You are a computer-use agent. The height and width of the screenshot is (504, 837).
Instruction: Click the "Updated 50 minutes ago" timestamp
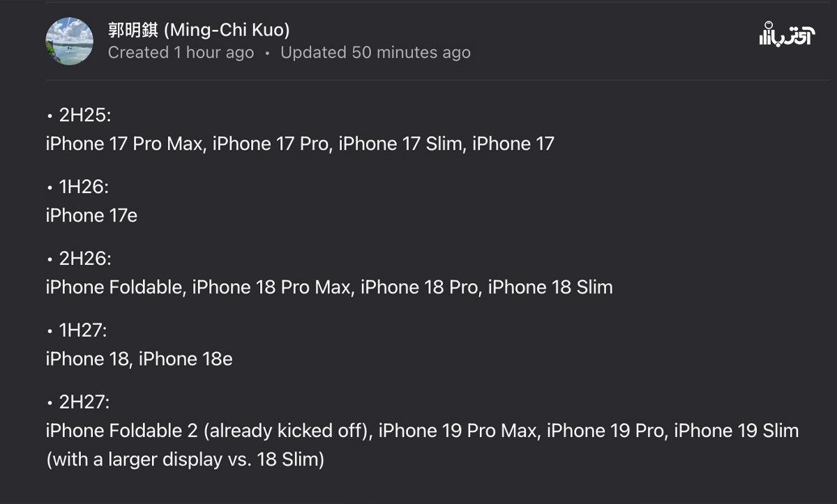tap(375, 53)
